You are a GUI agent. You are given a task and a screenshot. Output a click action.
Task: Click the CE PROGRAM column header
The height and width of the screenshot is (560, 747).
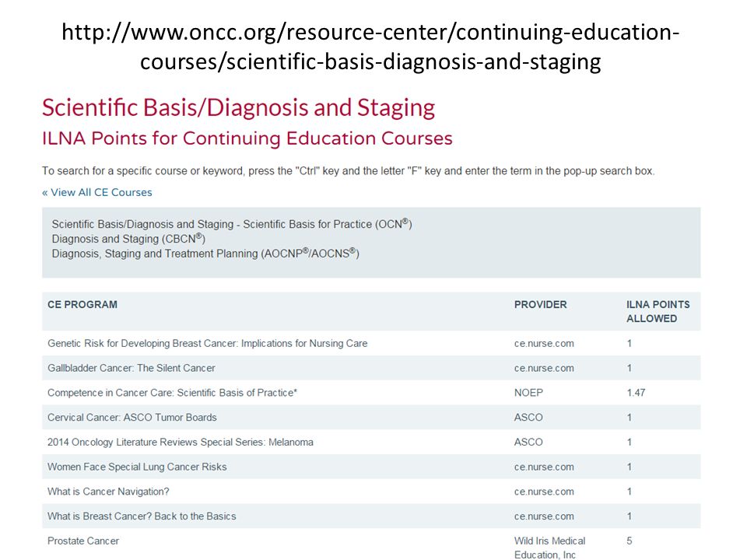(x=82, y=305)
